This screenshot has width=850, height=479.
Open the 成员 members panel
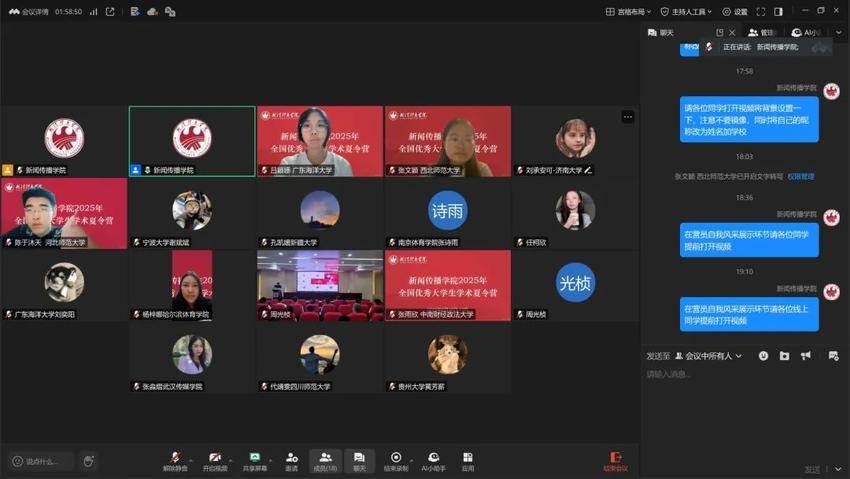pos(325,461)
